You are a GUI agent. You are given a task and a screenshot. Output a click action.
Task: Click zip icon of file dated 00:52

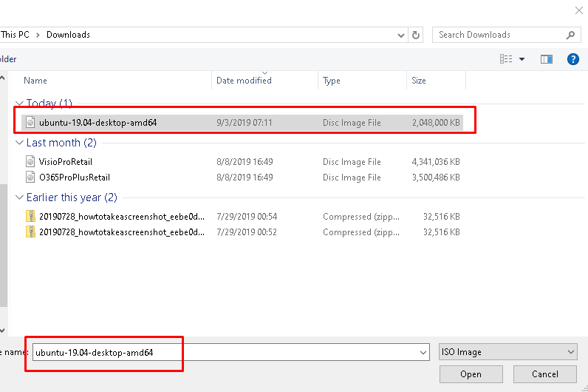(x=30, y=232)
